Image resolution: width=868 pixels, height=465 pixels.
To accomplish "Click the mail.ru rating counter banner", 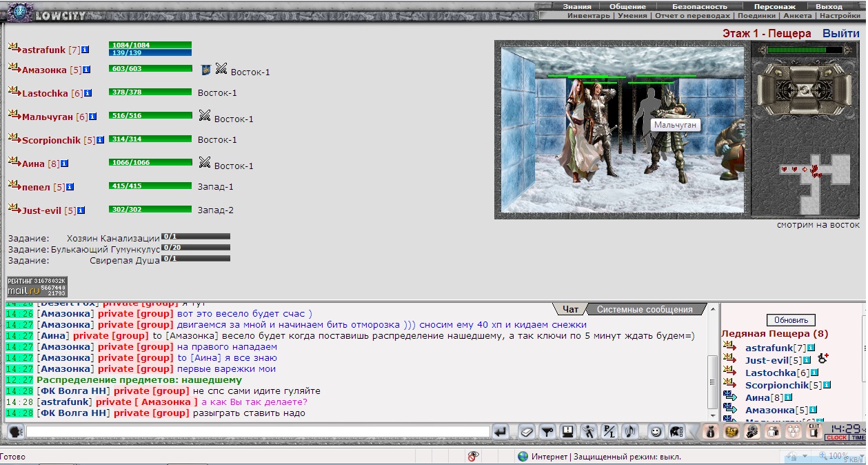I will pyautogui.click(x=37, y=287).
